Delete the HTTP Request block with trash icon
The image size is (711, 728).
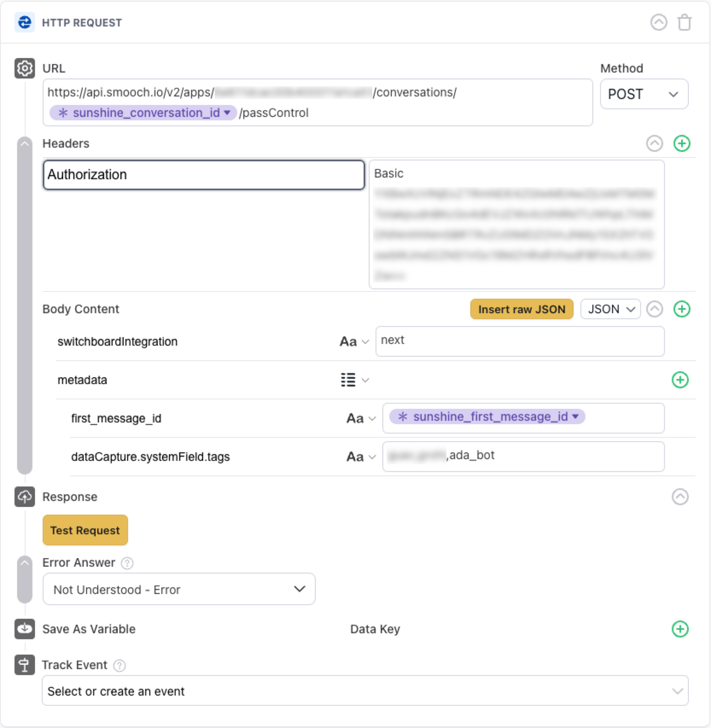684,23
